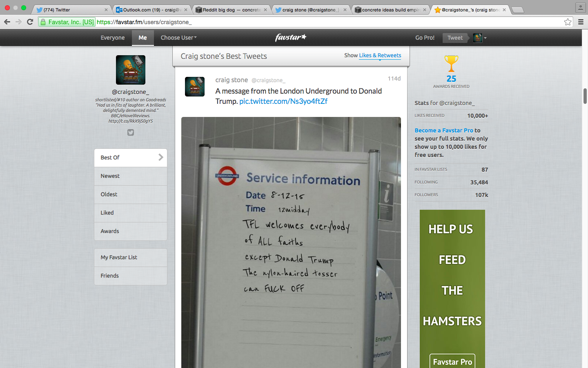This screenshot has height=368, width=588.
Task: Open a new browser tab
Action: coord(517,10)
